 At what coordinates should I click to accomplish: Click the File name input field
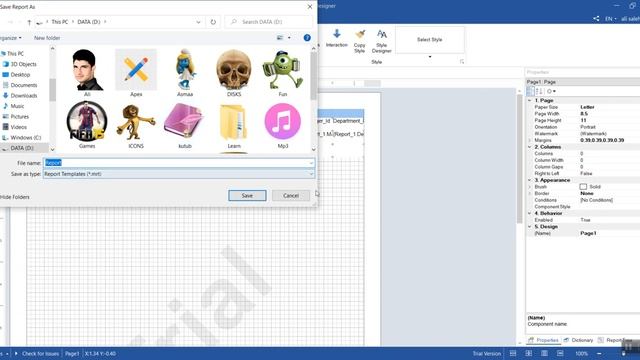pyautogui.click(x=179, y=163)
